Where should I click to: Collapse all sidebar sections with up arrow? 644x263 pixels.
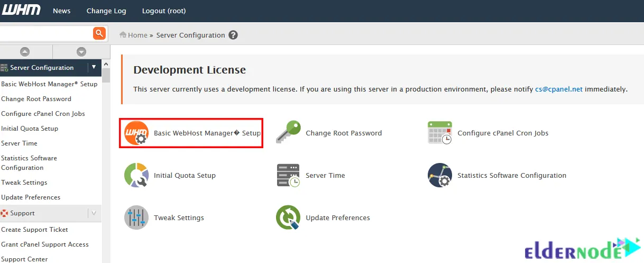point(25,52)
